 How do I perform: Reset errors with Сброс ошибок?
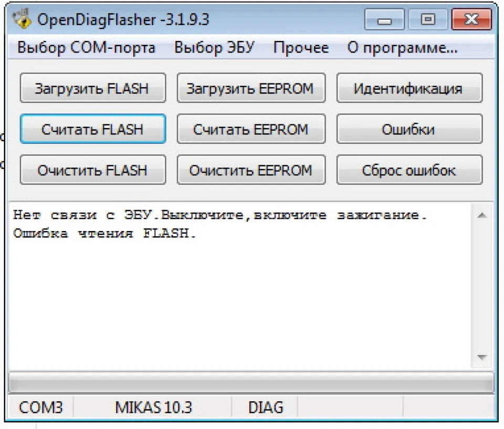409,170
